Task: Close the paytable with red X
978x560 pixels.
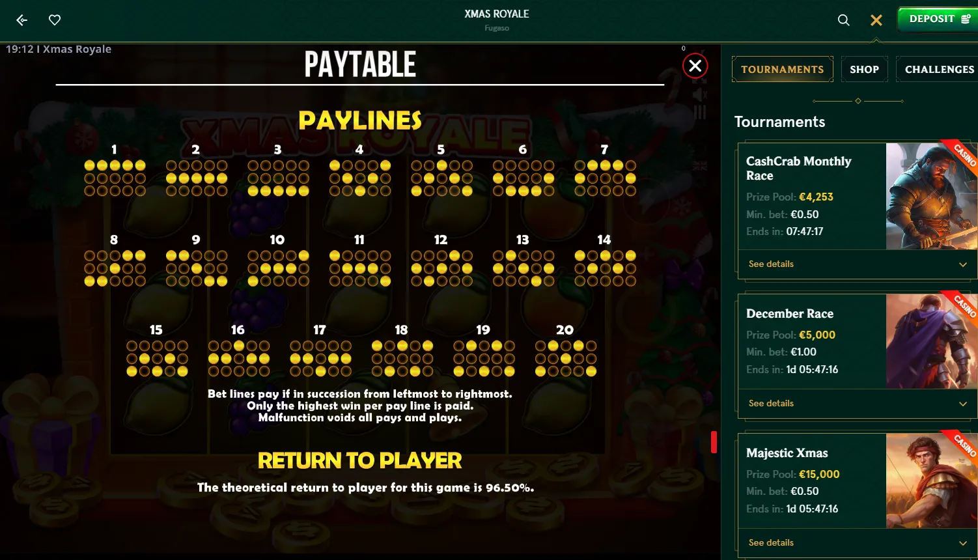Action: coord(695,66)
